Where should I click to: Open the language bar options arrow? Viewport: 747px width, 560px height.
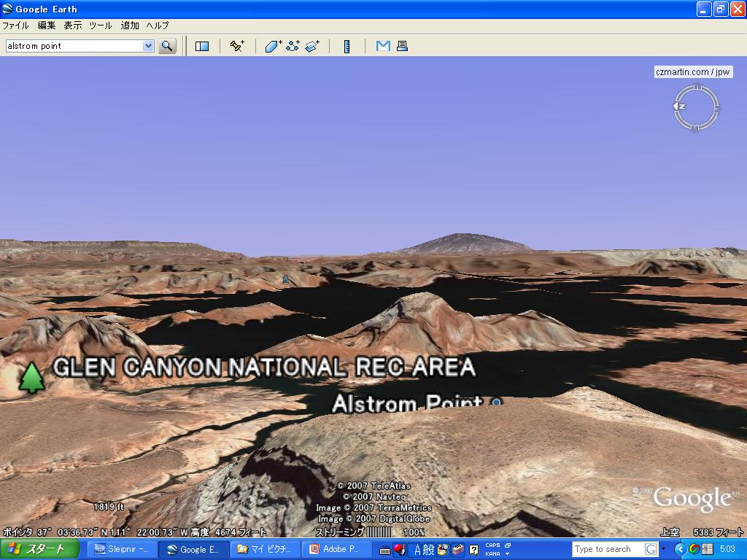tap(508, 554)
